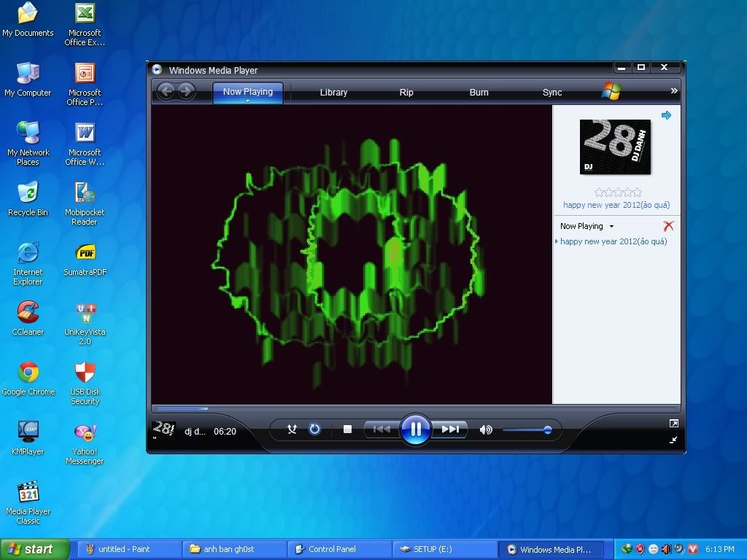The width and height of the screenshot is (747, 560).
Task: Switch to Control Panel taskbar button
Action: (x=340, y=549)
